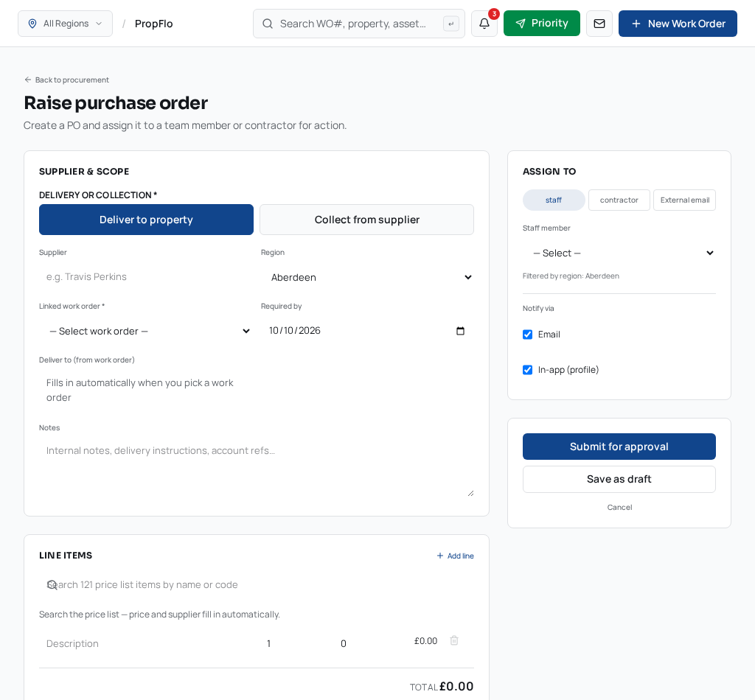Click Submit for approval
Screen dimensions: 755x700
619,447
